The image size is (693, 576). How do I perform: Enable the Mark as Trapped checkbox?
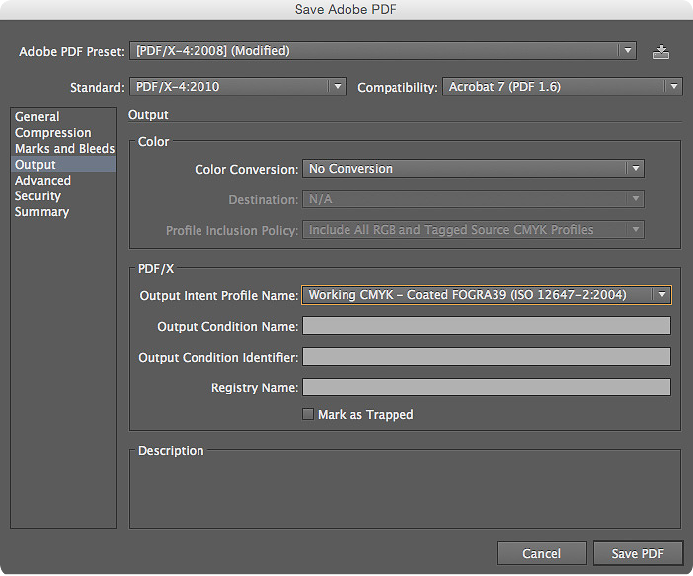click(x=308, y=414)
